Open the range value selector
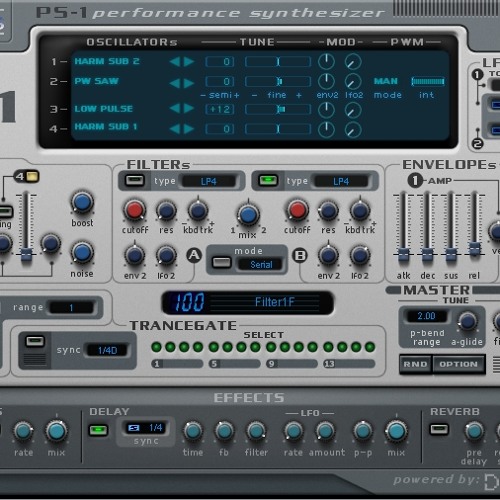Viewport: 500px width, 500px height. point(71,307)
